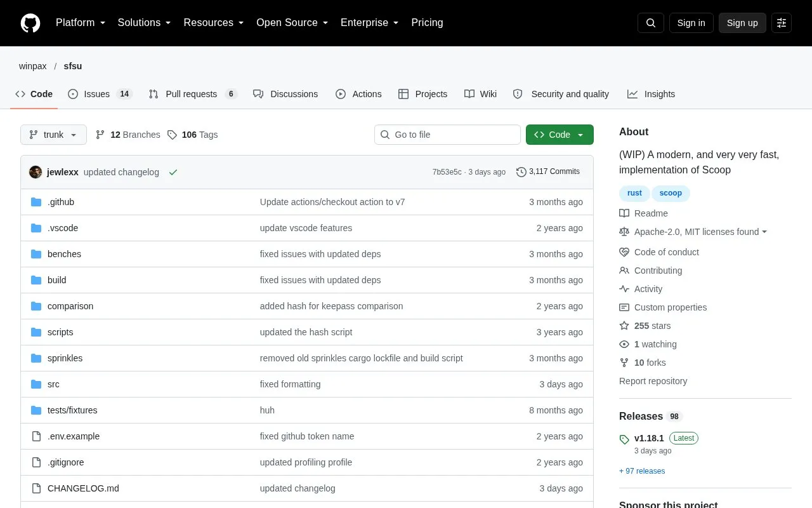Image resolution: width=812 pixels, height=508 pixels.
Task: Click the .env.example file icon
Action: pyautogui.click(x=36, y=436)
